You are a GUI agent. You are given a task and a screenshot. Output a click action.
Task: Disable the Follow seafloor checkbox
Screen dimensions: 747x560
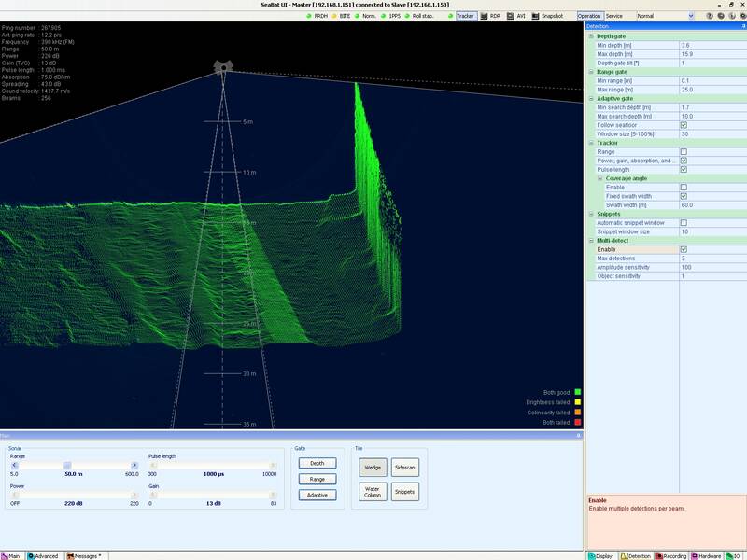pyautogui.click(x=684, y=125)
